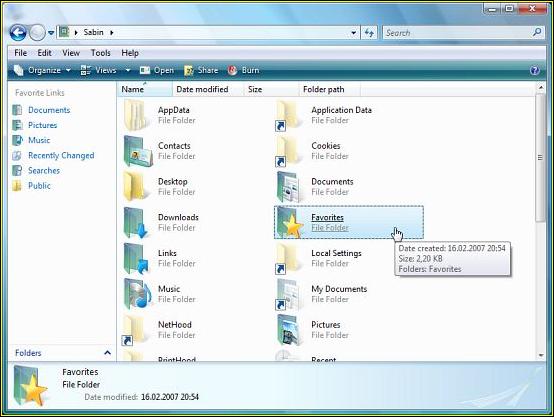Select the Desktop folder icon
Viewport: 554px width, 417px height.
(x=135, y=187)
